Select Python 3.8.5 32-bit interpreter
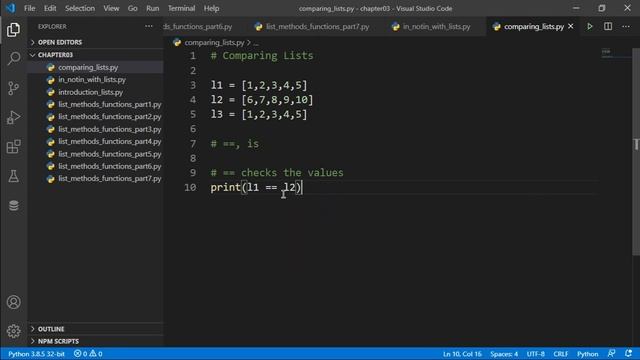 pos(36,354)
